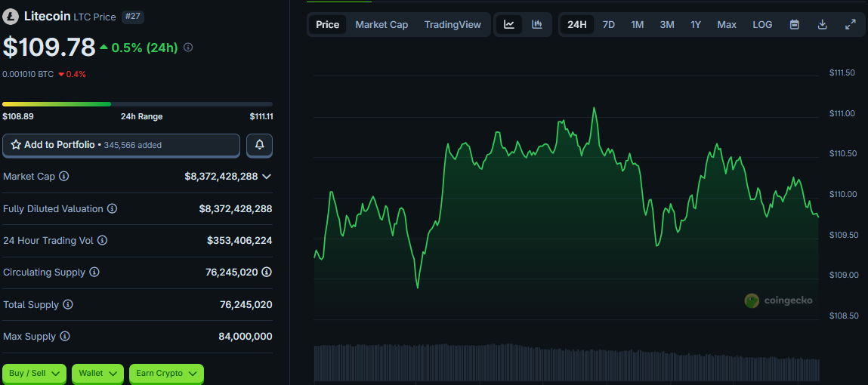Open 24 Hour Trading Vol info icon

[x=103, y=241]
